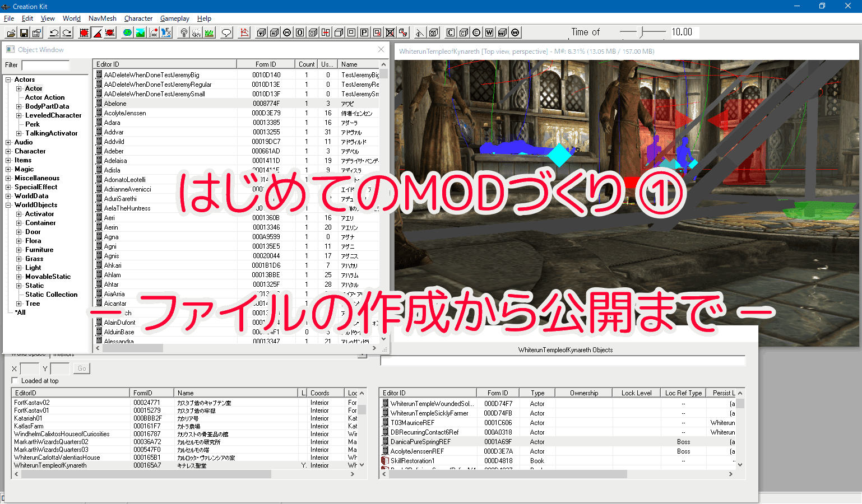Click the circle icon labeled W
This screenshot has height=504, width=862.
[515, 32]
